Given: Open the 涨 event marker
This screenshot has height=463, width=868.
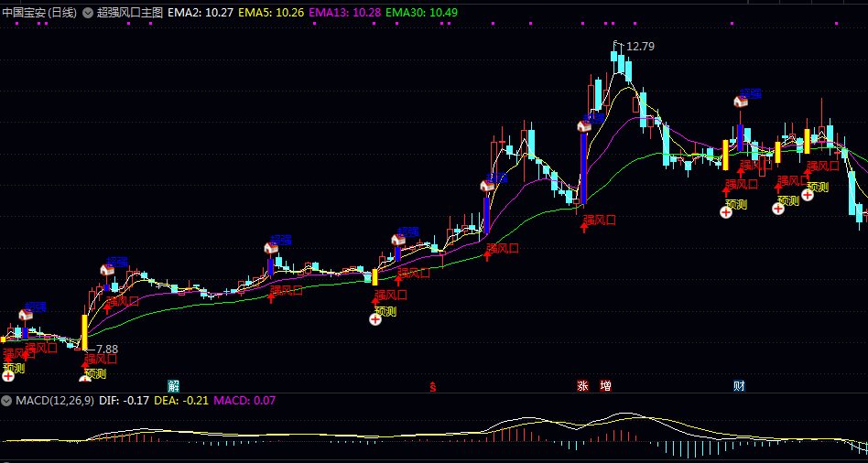Looking at the screenshot, I should click(x=582, y=385).
